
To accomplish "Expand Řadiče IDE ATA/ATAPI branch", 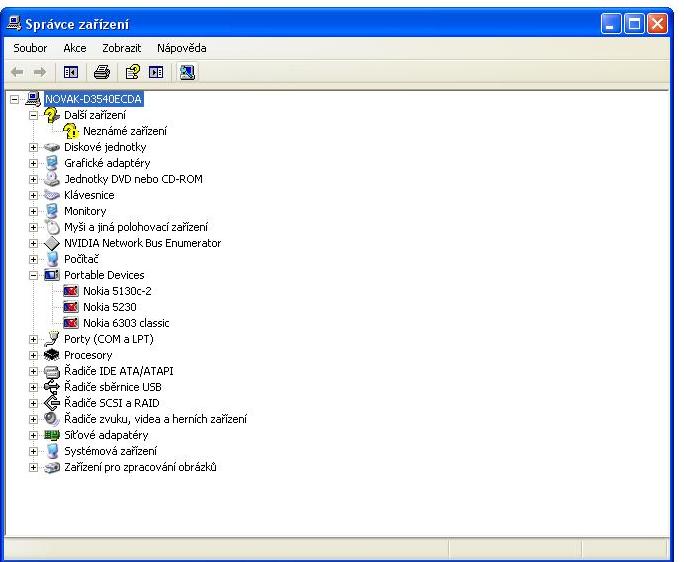I will coord(33,371).
